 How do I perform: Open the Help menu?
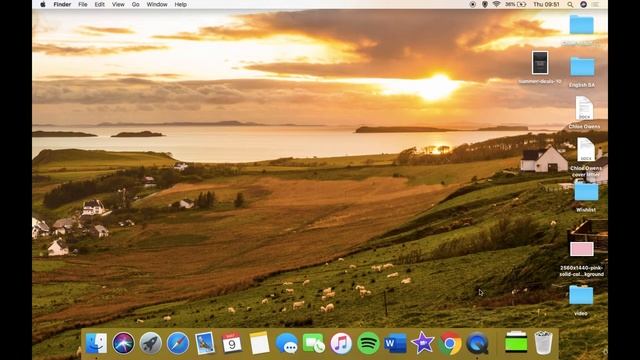pyautogui.click(x=180, y=4)
